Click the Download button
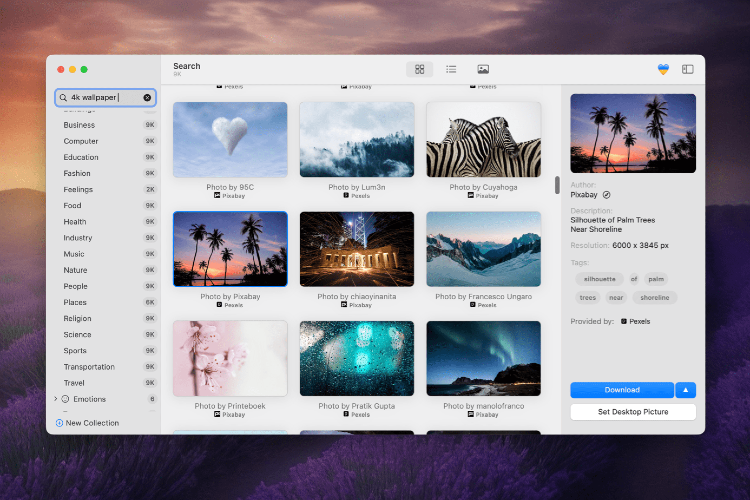This screenshot has height=500, width=750. (622, 390)
